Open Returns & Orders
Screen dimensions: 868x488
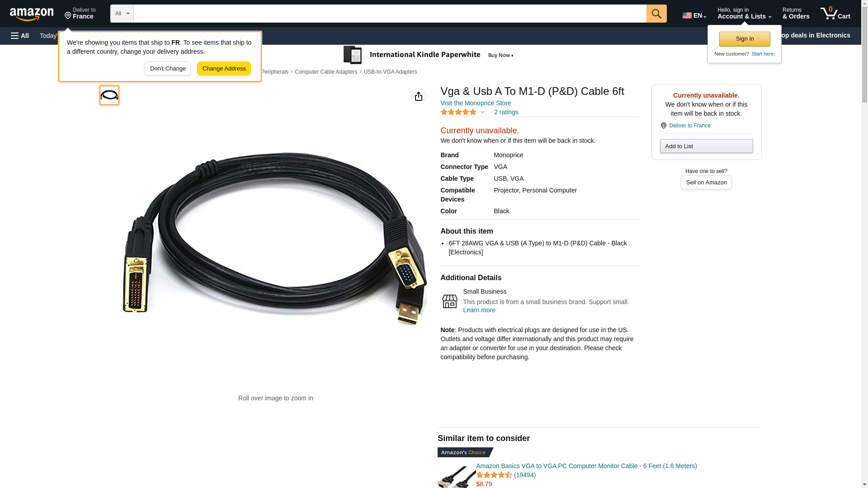(796, 14)
